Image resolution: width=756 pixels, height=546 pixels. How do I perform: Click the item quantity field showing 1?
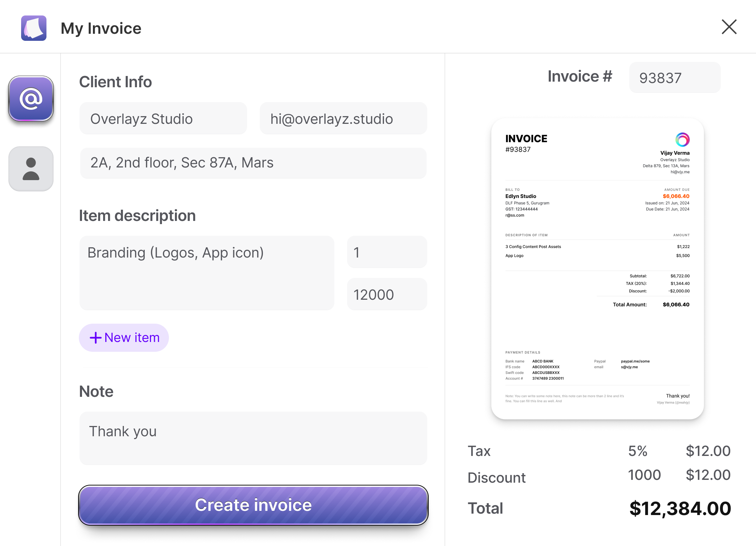387,252
